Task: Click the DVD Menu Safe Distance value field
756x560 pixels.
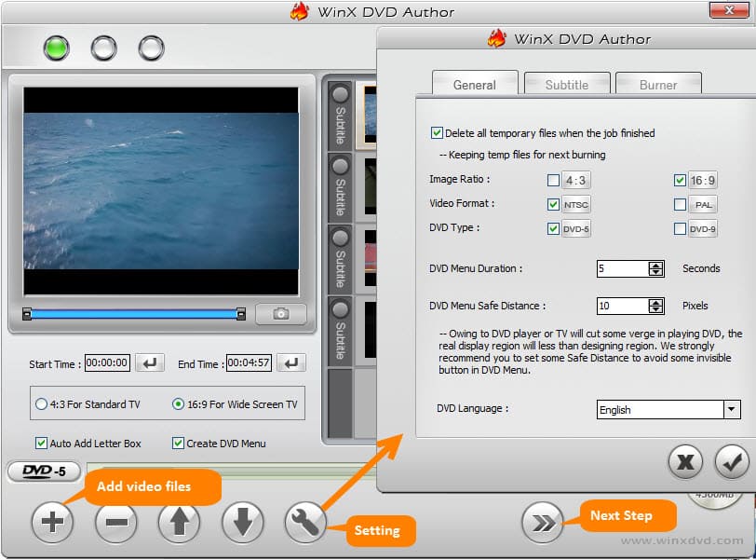Action: coord(623,306)
